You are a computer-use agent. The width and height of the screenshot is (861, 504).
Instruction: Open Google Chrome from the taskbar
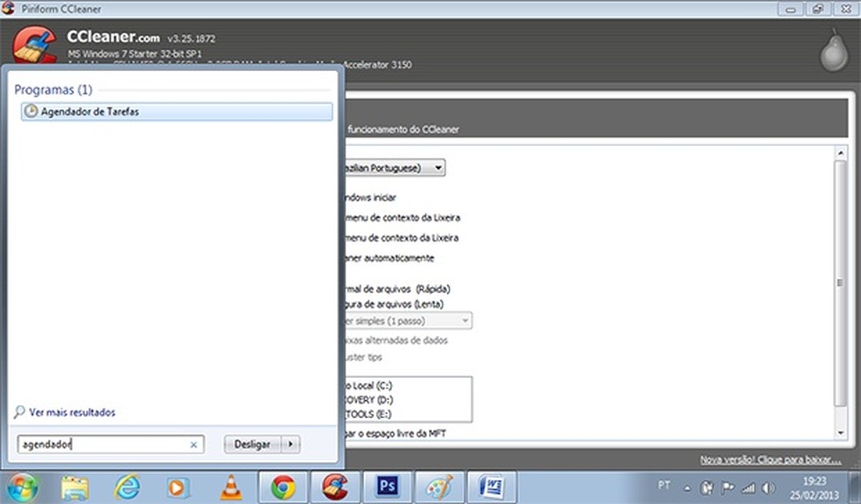(283, 486)
